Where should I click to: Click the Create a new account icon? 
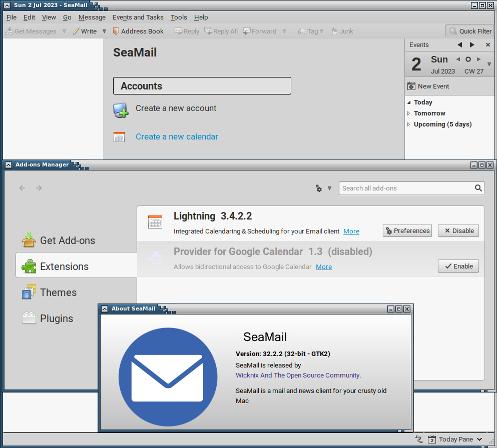121,110
